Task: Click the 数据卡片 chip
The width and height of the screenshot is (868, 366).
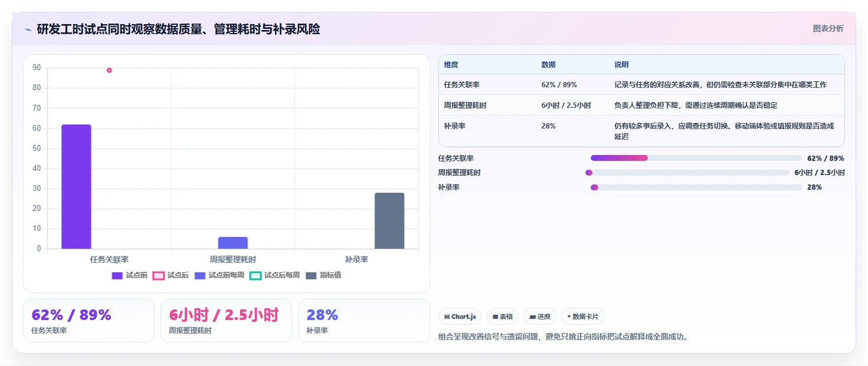Action: click(x=583, y=316)
